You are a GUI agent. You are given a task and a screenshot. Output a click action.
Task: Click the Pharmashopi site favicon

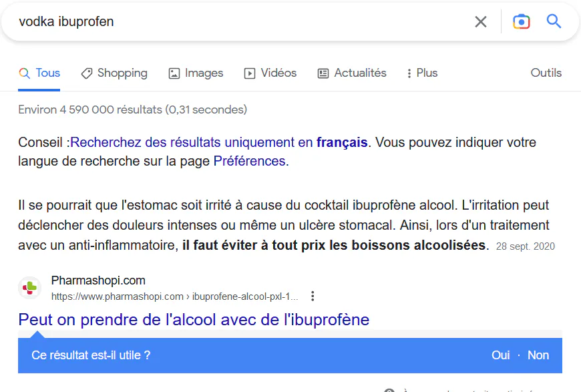point(29,288)
